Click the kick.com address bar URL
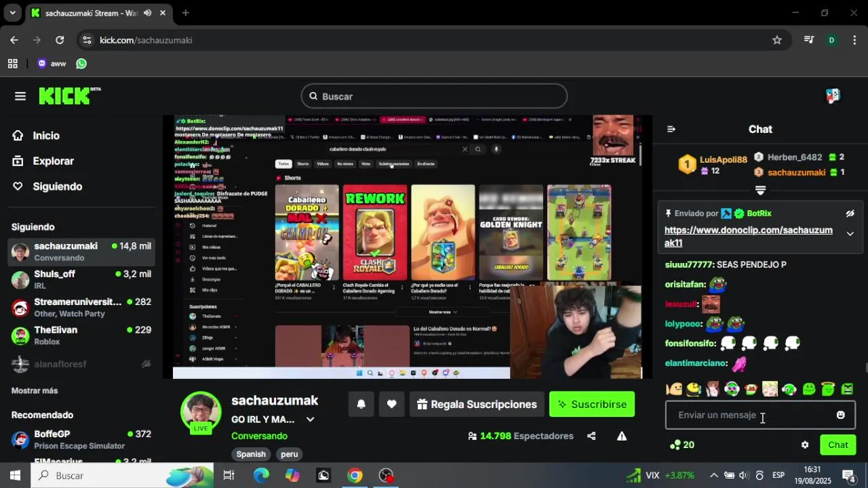 point(146,40)
